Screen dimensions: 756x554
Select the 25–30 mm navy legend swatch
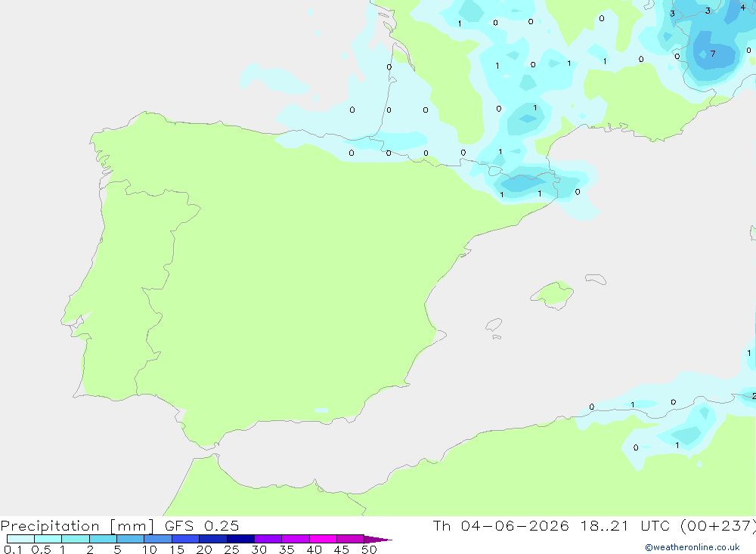240,539
